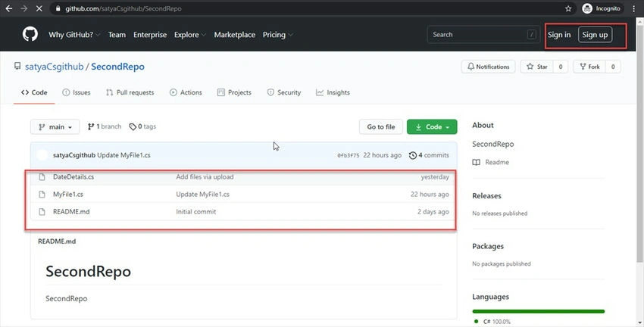Click the browser address bar URL
This screenshot has height=327, width=644.
coord(123,8)
